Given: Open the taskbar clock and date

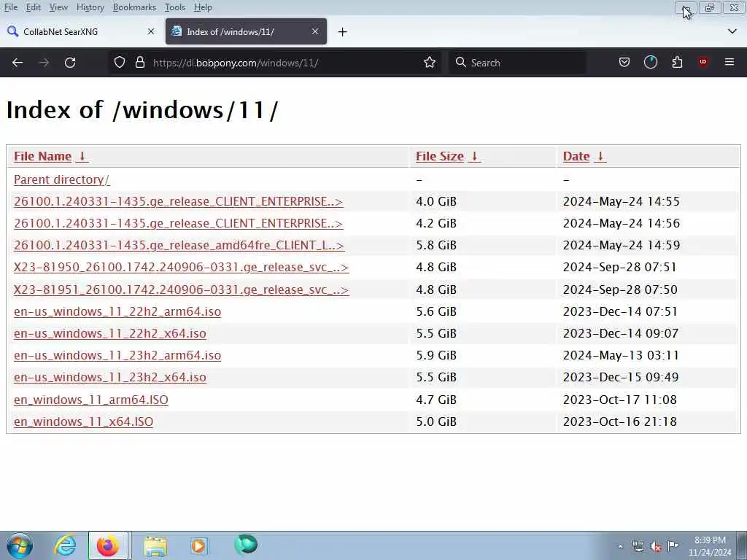Looking at the screenshot, I should pyautogui.click(x=710, y=546).
